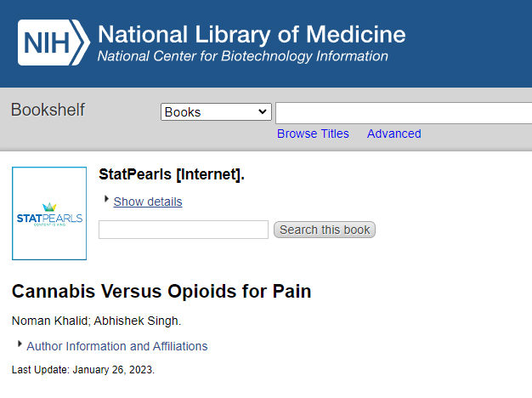The width and height of the screenshot is (532, 398).
Task: Click the StatPearls [Internet] book title
Action: [172, 175]
